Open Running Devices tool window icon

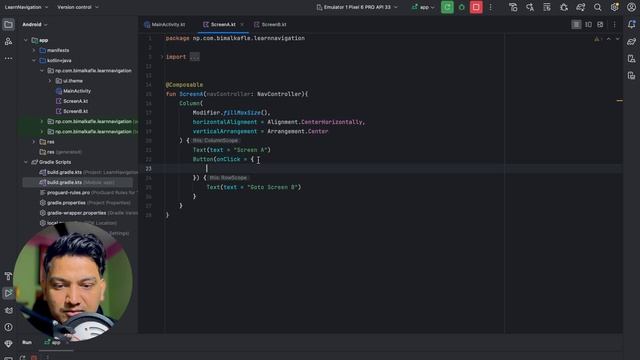tap(631, 76)
